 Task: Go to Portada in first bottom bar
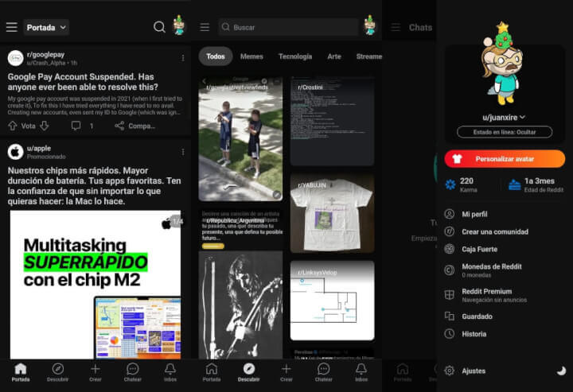coord(21,372)
